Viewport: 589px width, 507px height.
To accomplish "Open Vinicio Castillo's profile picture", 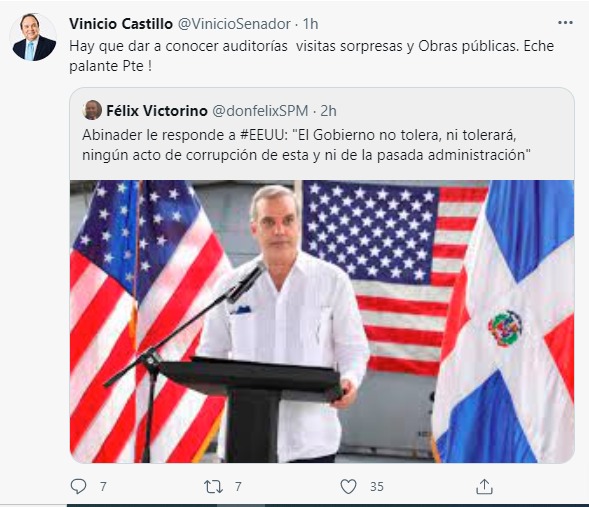I will 34,37.
